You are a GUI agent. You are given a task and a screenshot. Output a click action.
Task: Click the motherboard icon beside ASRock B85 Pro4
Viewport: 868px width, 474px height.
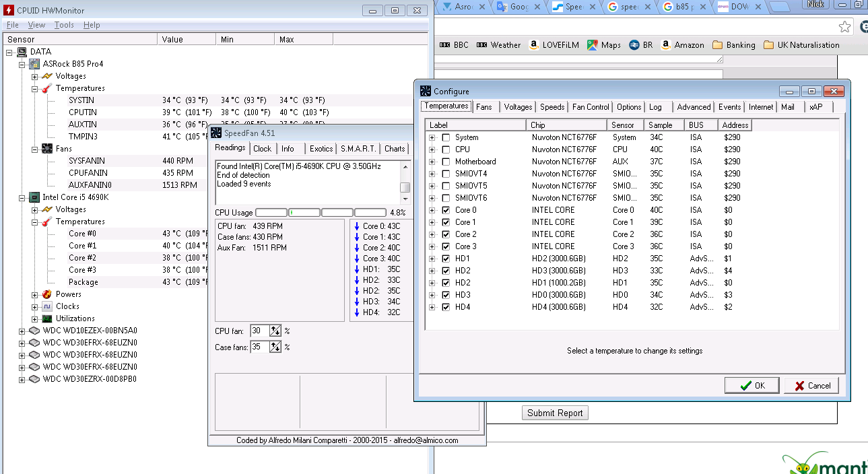tap(35, 64)
